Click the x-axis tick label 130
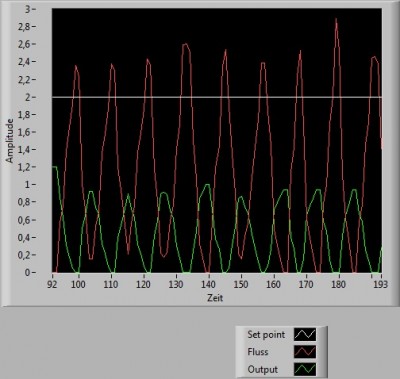The image size is (400, 379). [176, 284]
